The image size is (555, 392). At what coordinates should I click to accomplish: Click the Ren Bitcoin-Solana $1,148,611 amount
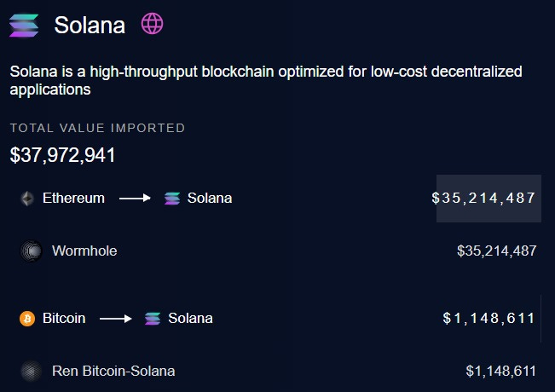(500, 372)
